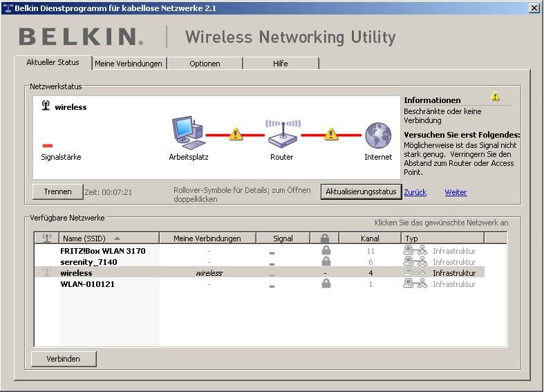Open the Hilfe tab
The height and width of the screenshot is (392, 544).
coord(281,64)
